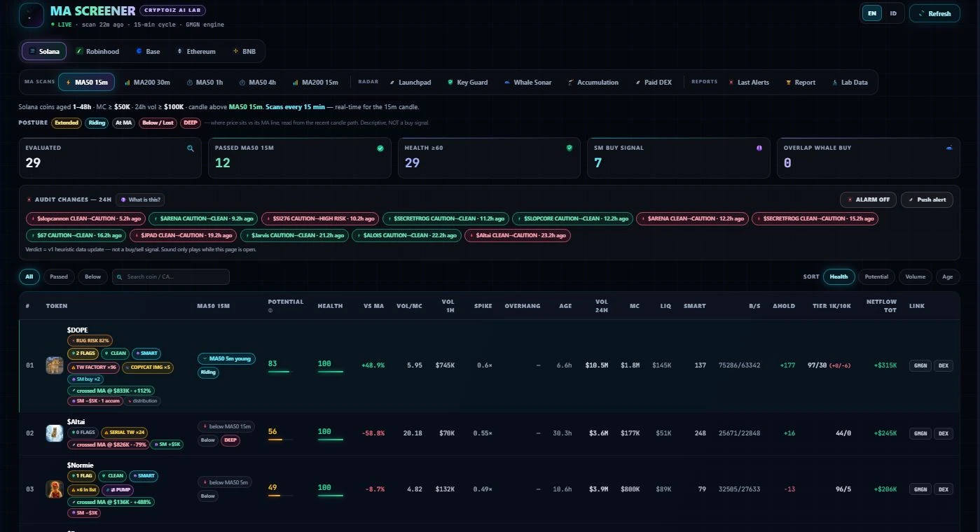Click the $Normie token avatar image

55,489
